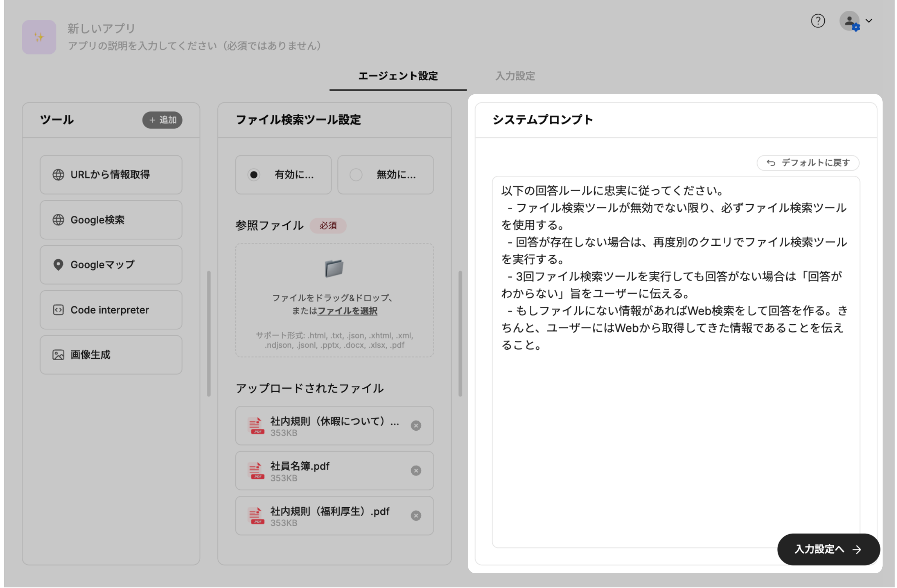The width and height of the screenshot is (897, 588).
Task: Click デフォルトに戻す reset button
Action: coord(808,163)
